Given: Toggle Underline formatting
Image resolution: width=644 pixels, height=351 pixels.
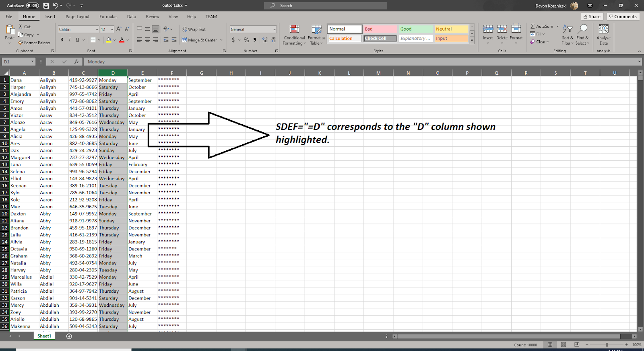Looking at the screenshot, I should 78,40.
